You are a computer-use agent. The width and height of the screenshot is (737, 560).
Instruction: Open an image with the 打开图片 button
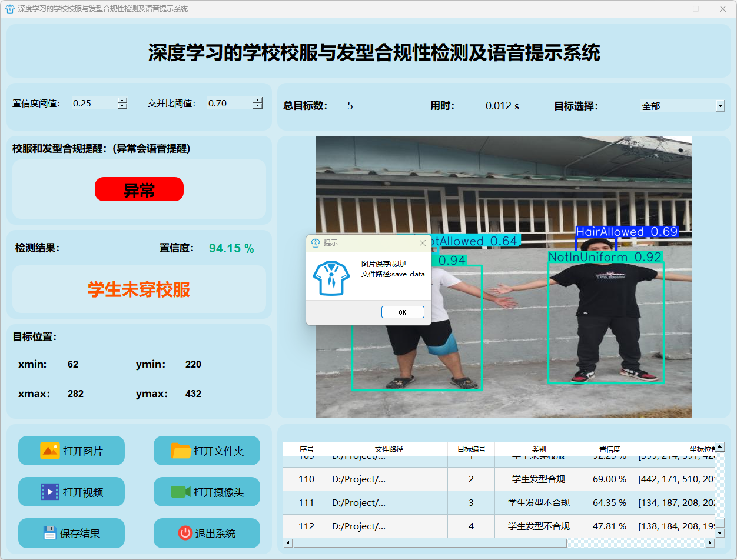pos(71,451)
